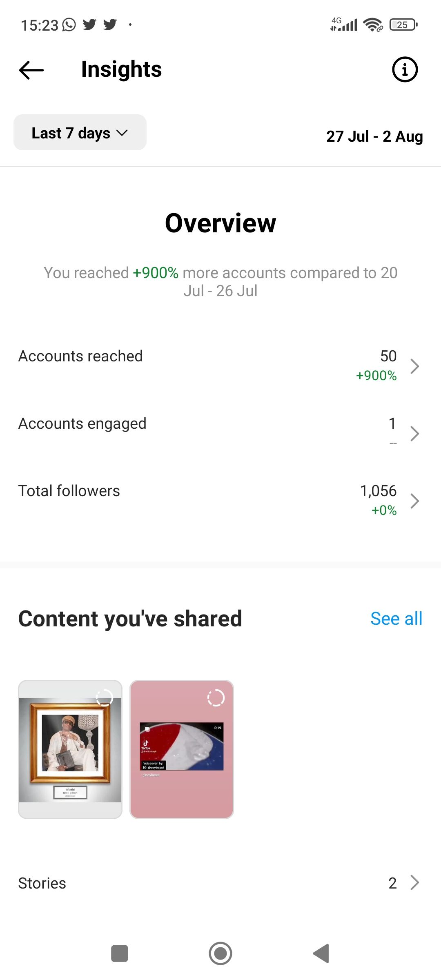
Task: Open See all shared content
Action: click(x=396, y=618)
